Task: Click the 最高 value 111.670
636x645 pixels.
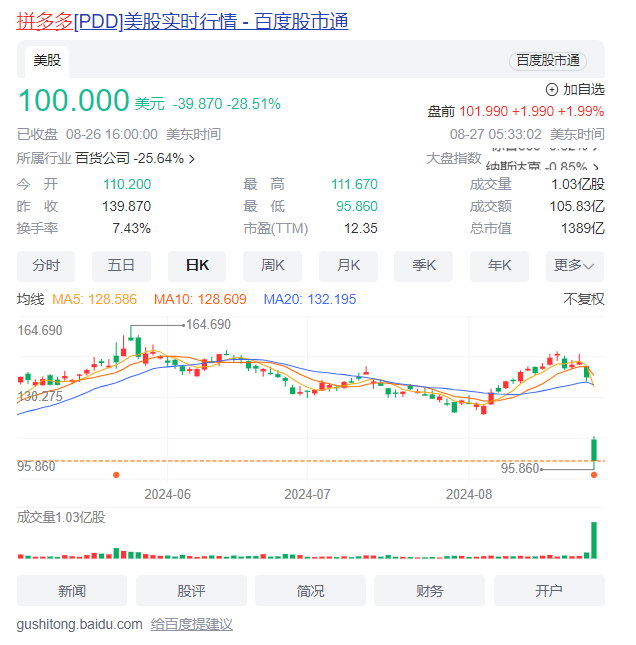Action: point(355,184)
